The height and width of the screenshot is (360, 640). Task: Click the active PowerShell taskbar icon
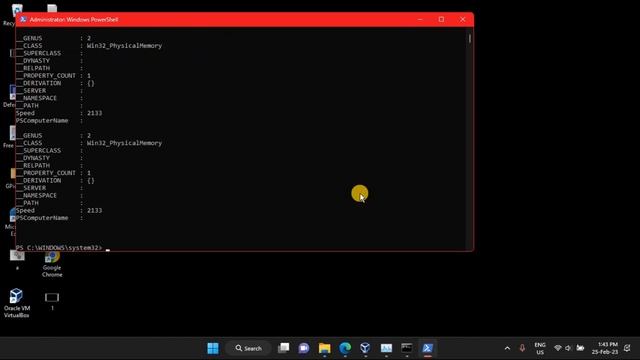(x=427, y=348)
